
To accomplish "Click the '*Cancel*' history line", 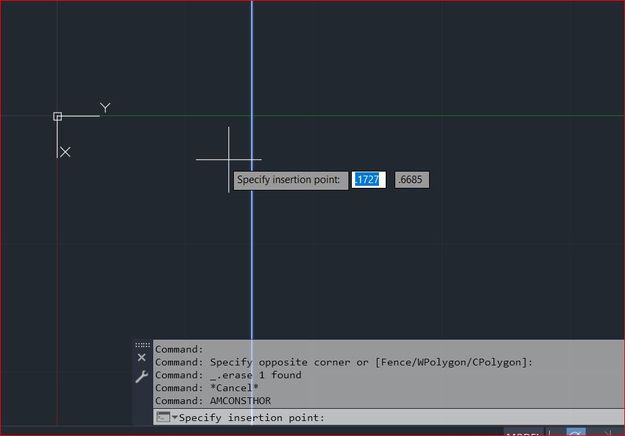I will [x=206, y=388].
